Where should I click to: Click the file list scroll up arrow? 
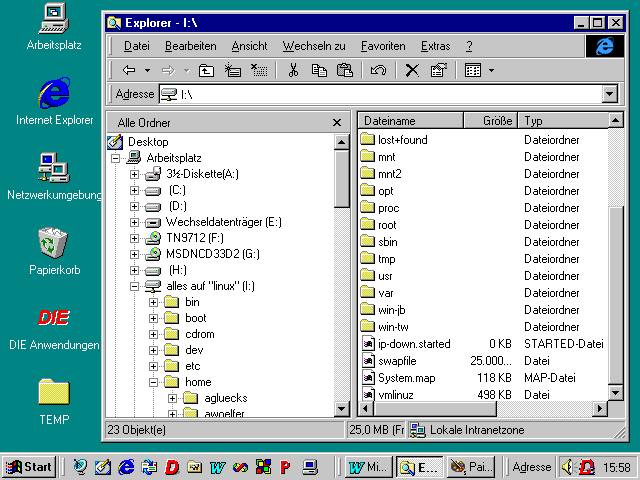tap(616, 120)
